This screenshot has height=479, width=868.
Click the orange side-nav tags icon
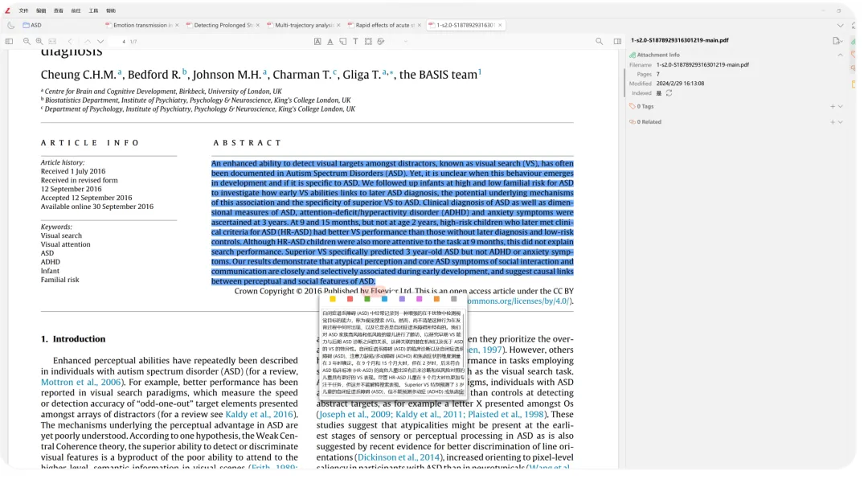854,55
